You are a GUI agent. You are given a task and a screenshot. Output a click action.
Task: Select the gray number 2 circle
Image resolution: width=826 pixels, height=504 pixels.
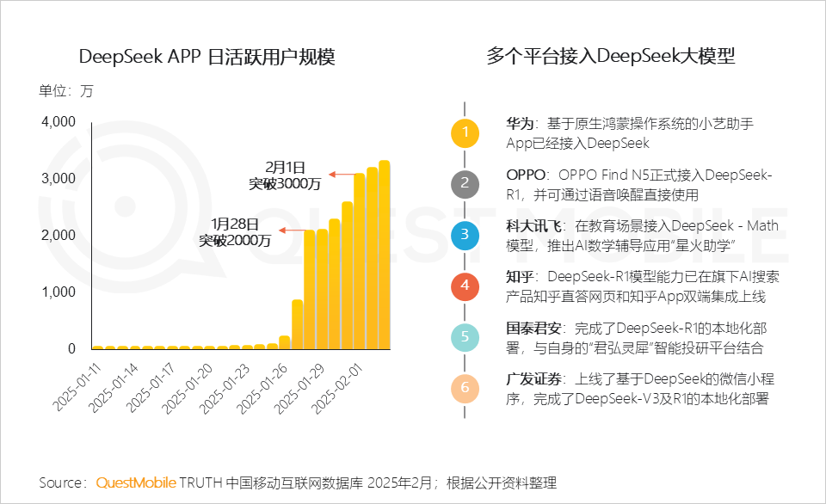(465, 182)
